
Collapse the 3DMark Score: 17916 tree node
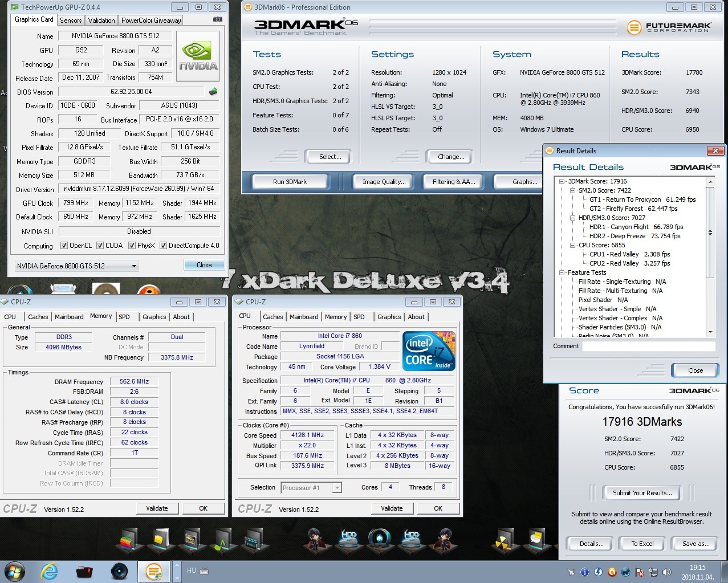pyautogui.click(x=562, y=181)
